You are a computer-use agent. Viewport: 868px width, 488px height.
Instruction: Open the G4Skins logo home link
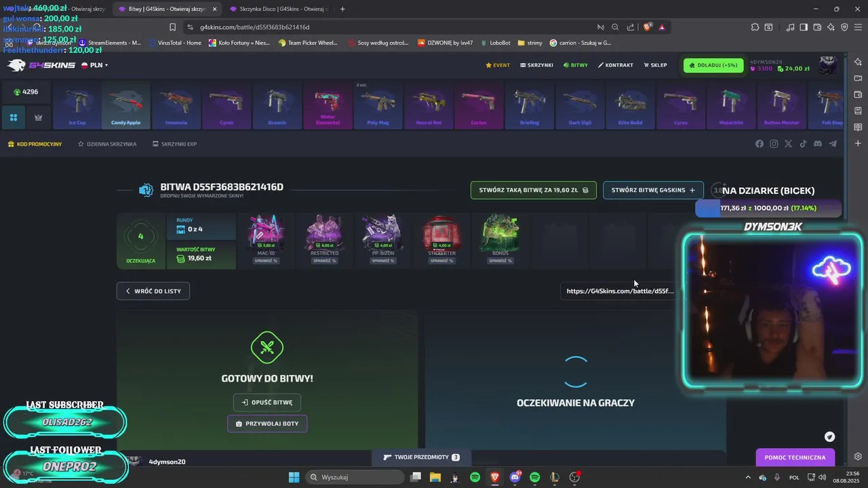[41, 65]
